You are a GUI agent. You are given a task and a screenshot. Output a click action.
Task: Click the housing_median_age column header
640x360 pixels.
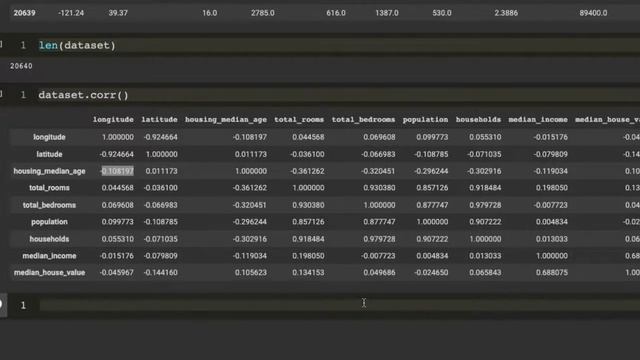[x=226, y=120]
